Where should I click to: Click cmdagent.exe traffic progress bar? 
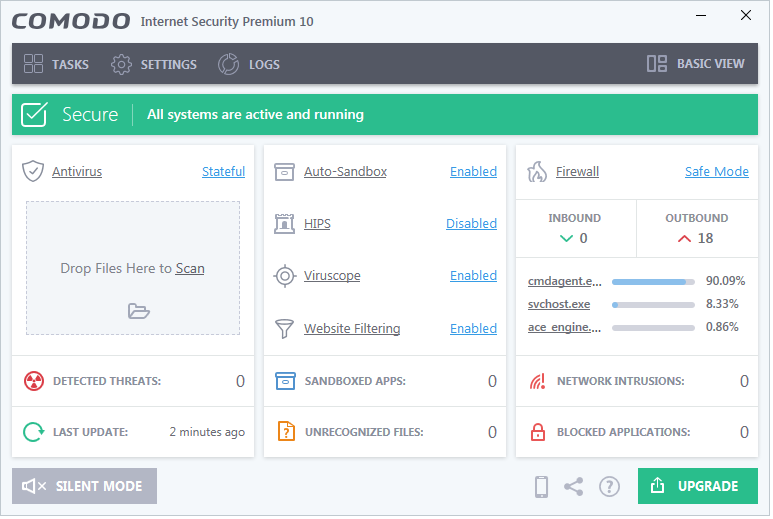coord(655,283)
